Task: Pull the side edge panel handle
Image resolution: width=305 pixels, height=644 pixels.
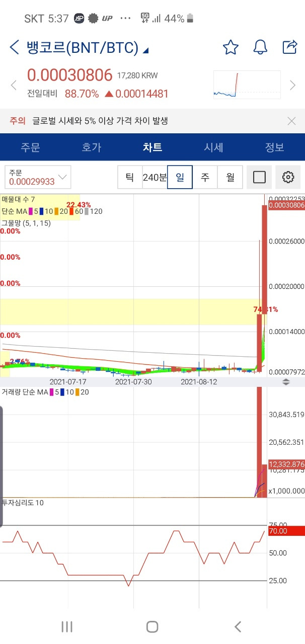Action: coord(2,466)
